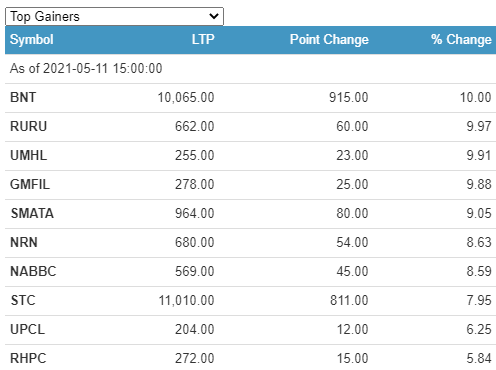Open the STC stock link
The image size is (496, 370).
(x=23, y=301)
